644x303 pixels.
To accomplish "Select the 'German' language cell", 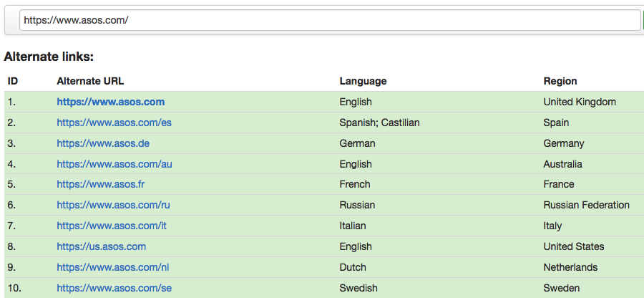I will point(357,143).
